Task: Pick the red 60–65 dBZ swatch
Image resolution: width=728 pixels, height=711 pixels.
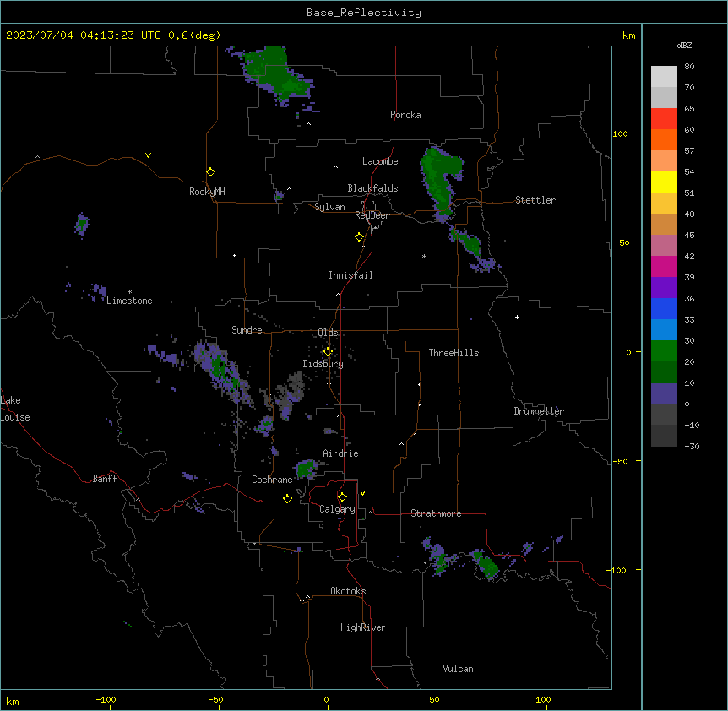Action: click(664, 118)
